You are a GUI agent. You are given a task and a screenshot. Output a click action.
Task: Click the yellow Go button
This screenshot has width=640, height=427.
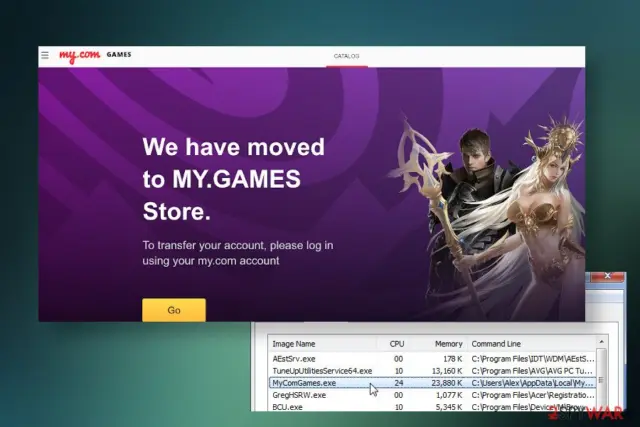(x=174, y=310)
